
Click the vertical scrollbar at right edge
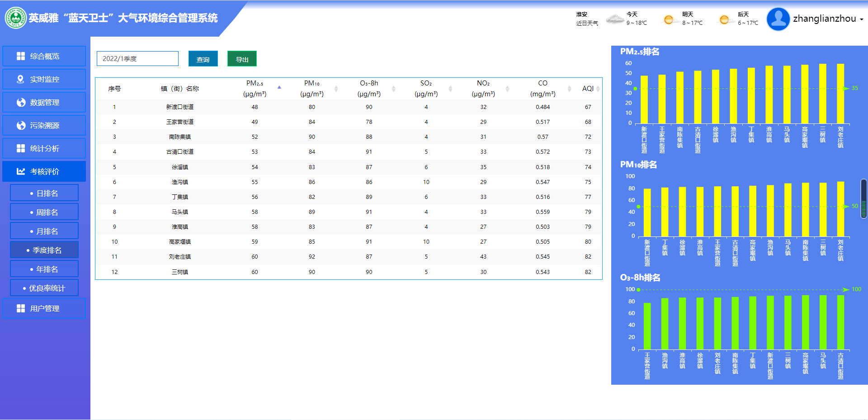coord(863,199)
